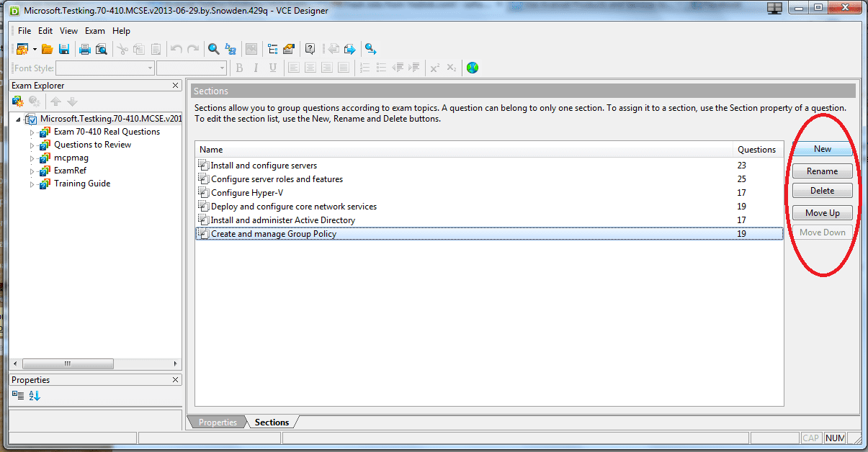868x452 pixels.
Task: Click the globe icon on formatting toolbar
Action: (x=473, y=68)
